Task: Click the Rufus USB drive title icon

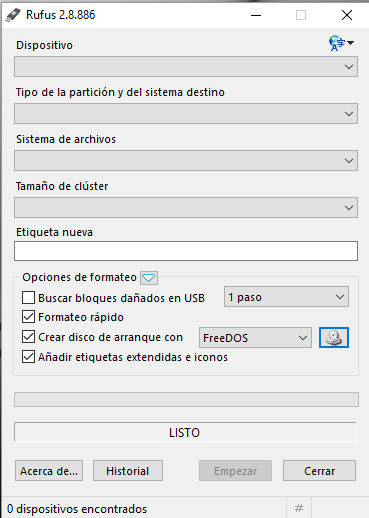Action: click(x=13, y=15)
